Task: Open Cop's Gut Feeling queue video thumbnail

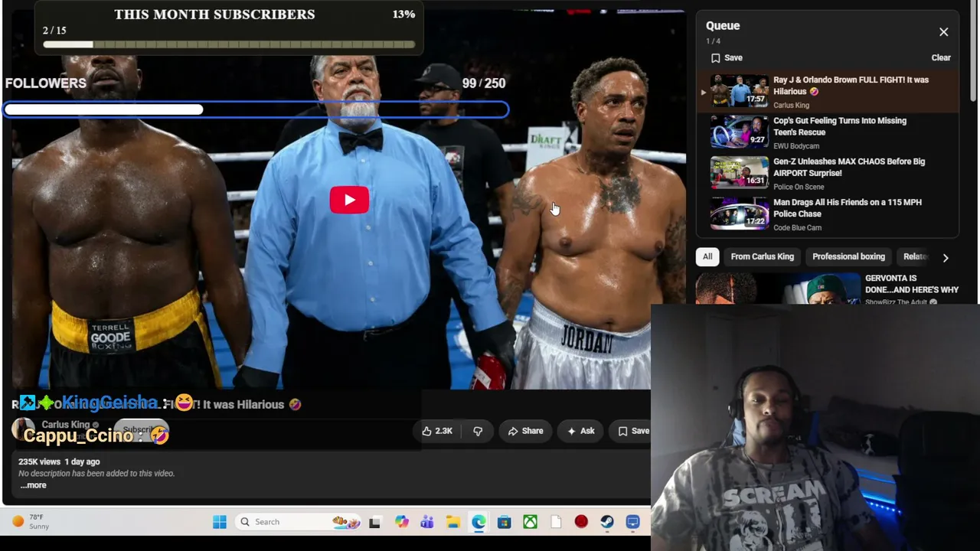Action: [739, 132]
